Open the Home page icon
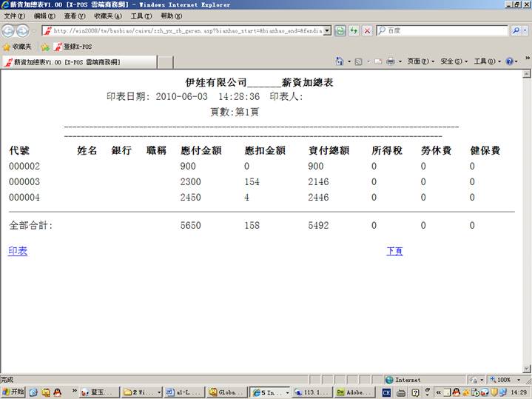The width and height of the screenshot is (532, 399). coord(340,61)
